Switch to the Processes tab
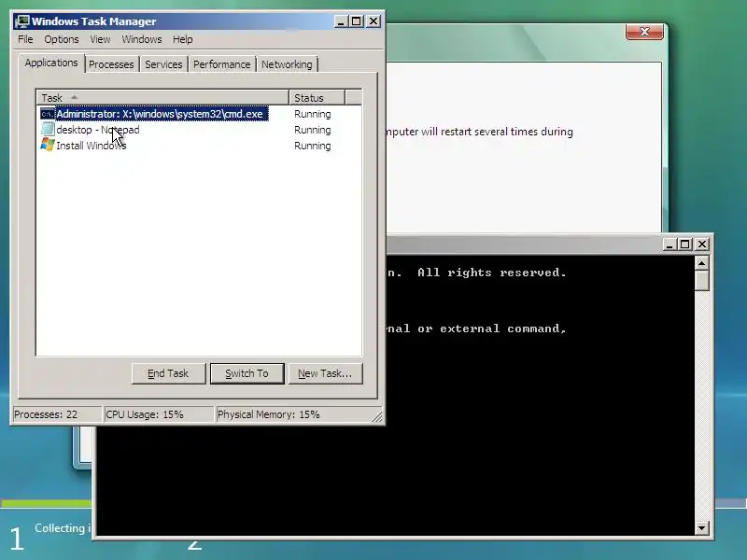The image size is (747, 560). coord(111,64)
